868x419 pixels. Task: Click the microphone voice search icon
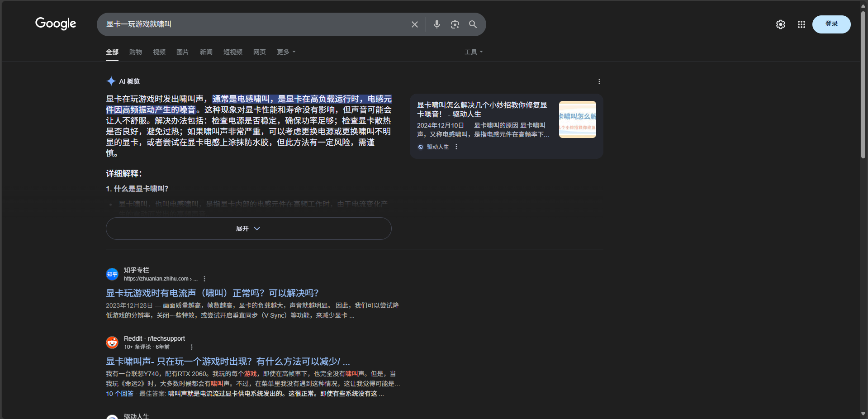[x=436, y=24]
